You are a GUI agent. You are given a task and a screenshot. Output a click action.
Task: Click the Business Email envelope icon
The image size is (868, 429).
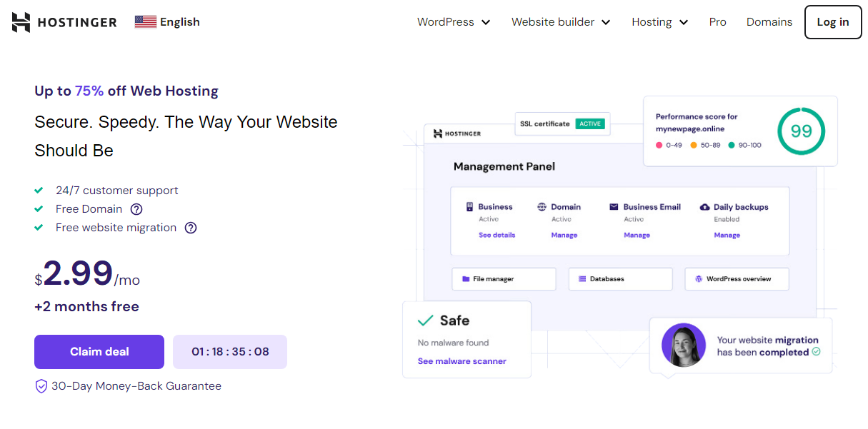614,207
